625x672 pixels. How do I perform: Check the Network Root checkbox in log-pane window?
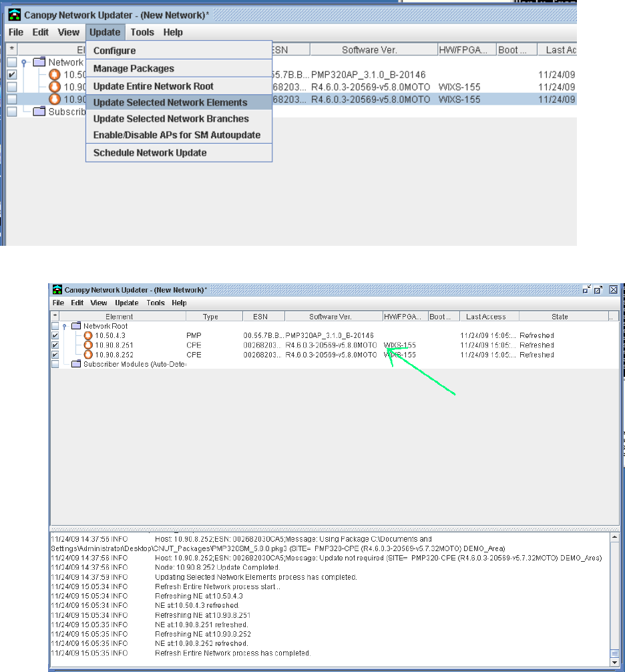[55, 326]
